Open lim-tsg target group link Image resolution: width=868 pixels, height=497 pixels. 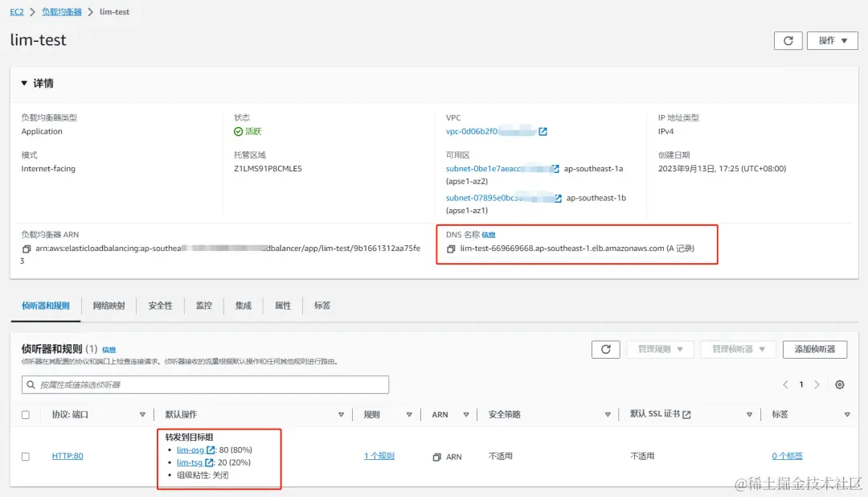pyautogui.click(x=190, y=462)
